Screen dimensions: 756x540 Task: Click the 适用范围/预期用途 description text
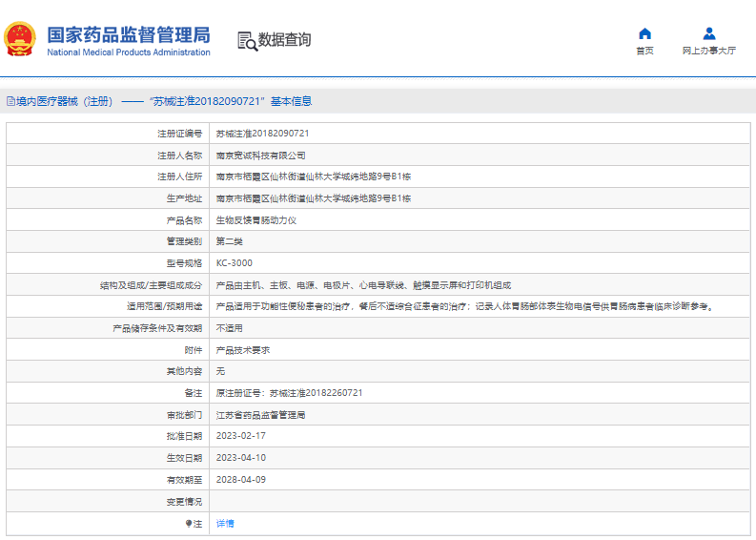(466, 306)
